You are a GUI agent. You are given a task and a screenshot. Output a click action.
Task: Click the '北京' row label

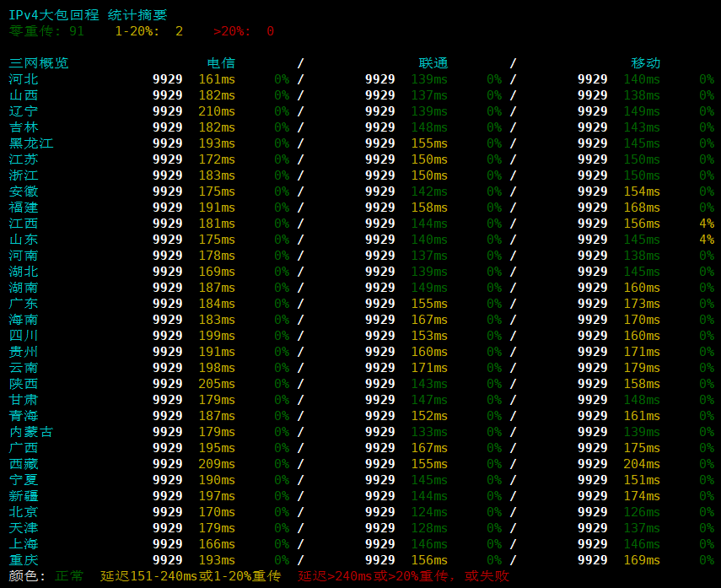click(24, 512)
